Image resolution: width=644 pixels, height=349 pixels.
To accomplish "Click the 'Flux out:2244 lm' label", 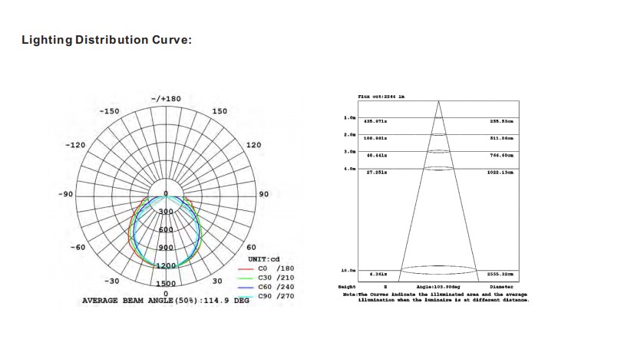I will click(x=381, y=97).
